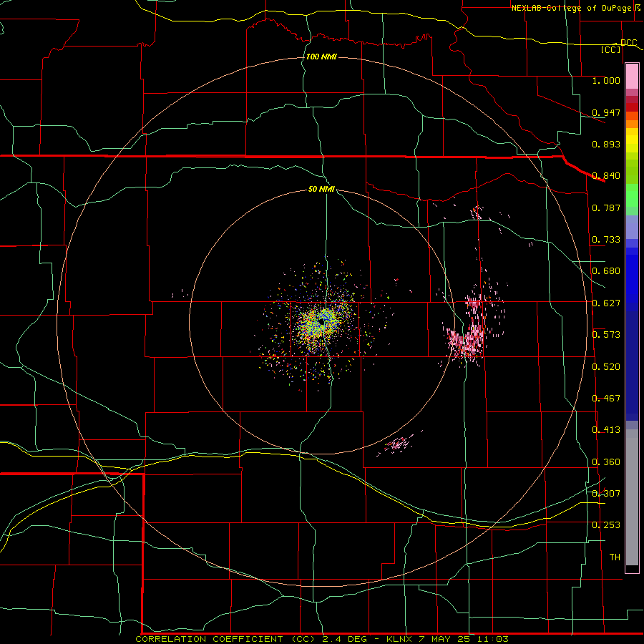Click the DCC label above the legend

(628, 42)
